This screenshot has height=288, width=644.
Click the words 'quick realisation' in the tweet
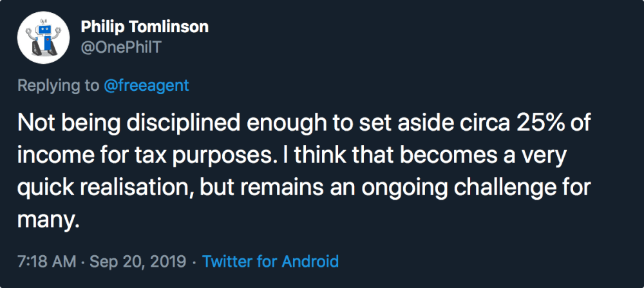tap(105, 188)
